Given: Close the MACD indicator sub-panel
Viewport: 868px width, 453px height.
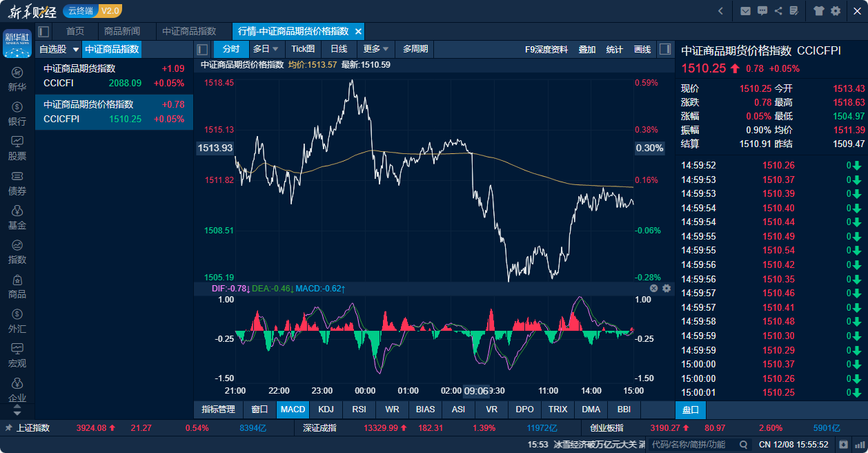Looking at the screenshot, I should click(x=654, y=288).
